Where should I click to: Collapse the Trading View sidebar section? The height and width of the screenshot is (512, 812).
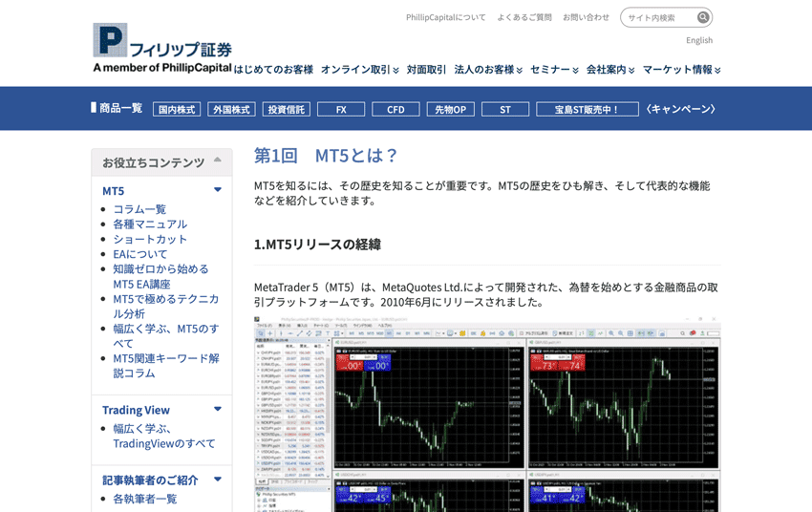[x=218, y=409]
